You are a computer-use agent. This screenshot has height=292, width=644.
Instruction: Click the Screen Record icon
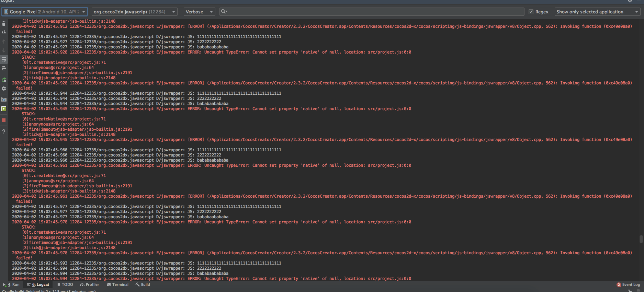[x=4, y=109]
